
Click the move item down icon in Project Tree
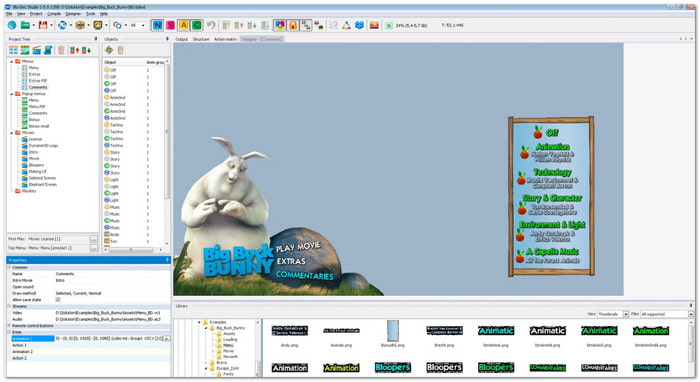pos(86,50)
